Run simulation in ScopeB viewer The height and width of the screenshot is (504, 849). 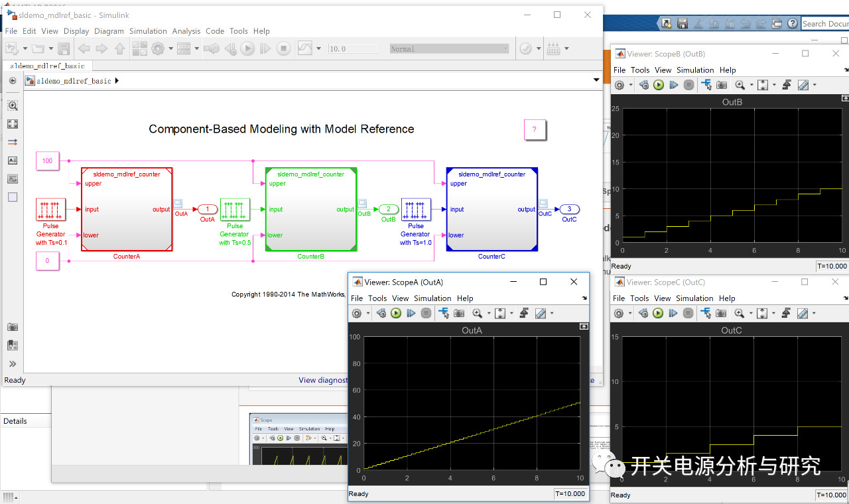(x=659, y=84)
